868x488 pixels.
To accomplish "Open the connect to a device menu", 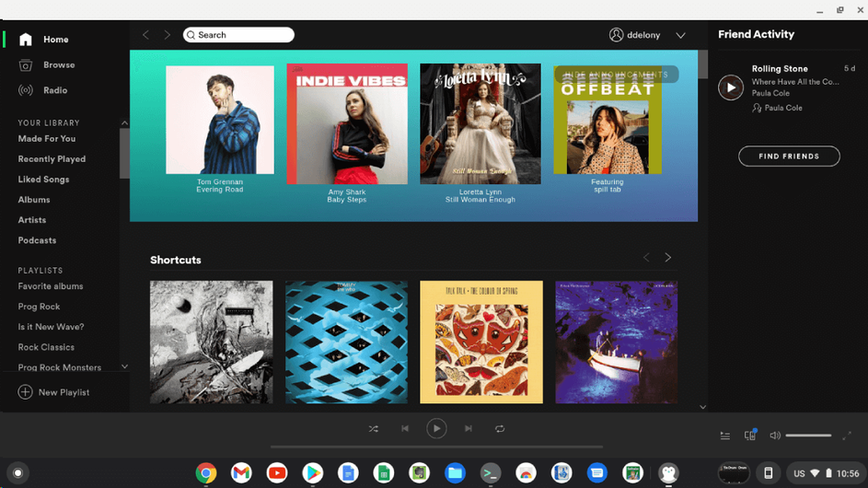I will click(x=750, y=436).
